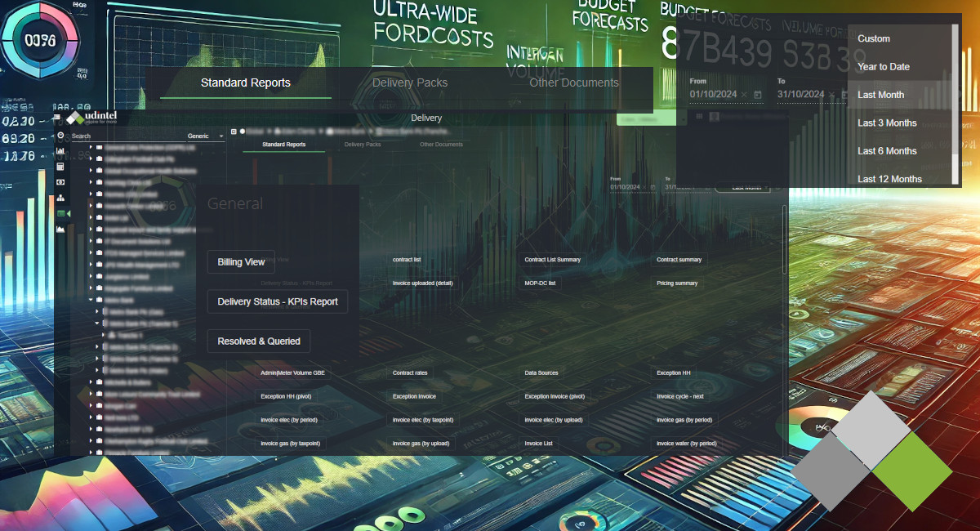
Task: Open the Billing View report
Action: click(241, 262)
